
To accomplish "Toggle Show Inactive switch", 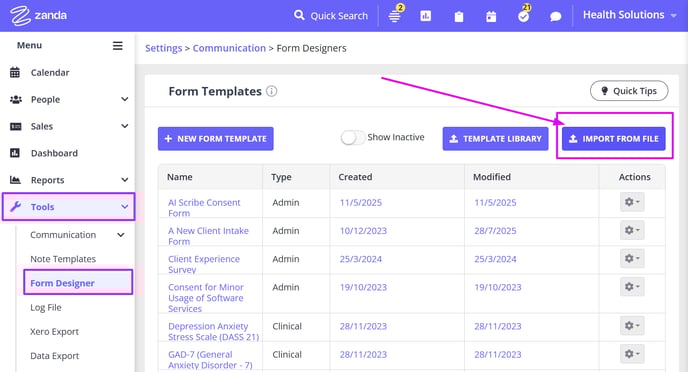I will coord(352,138).
